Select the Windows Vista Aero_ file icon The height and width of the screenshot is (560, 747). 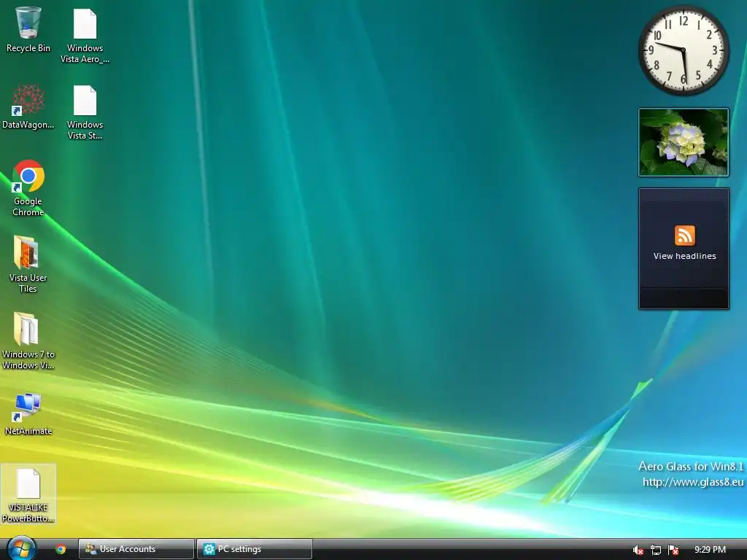click(x=85, y=36)
